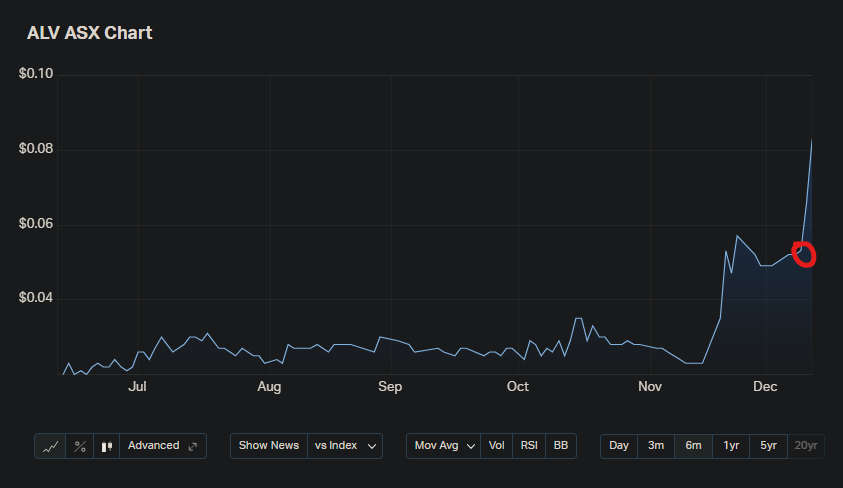Click Show News button
843x488 pixels.
click(x=268, y=446)
